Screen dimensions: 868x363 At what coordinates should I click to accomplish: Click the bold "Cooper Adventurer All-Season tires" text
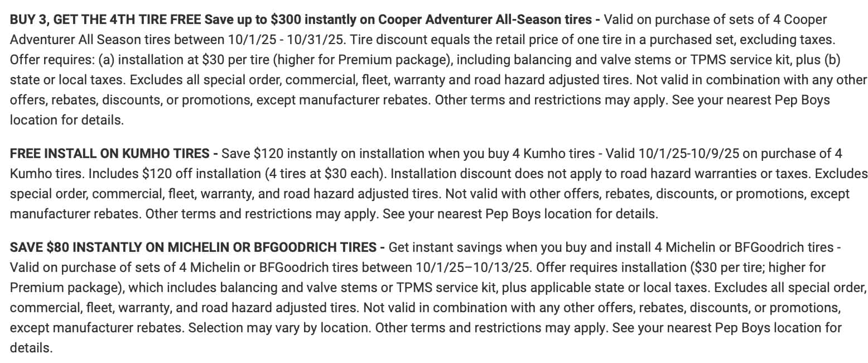[x=485, y=20]
